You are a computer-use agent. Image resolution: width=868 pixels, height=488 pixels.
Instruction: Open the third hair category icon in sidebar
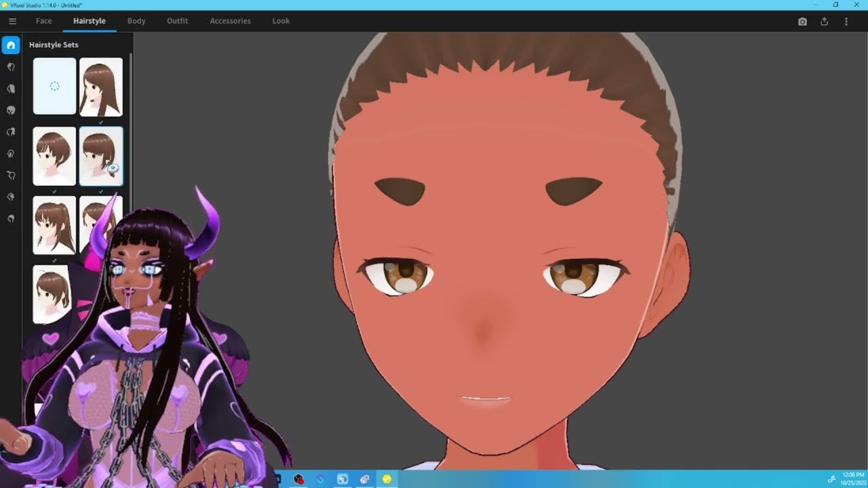tap(11, 89)
